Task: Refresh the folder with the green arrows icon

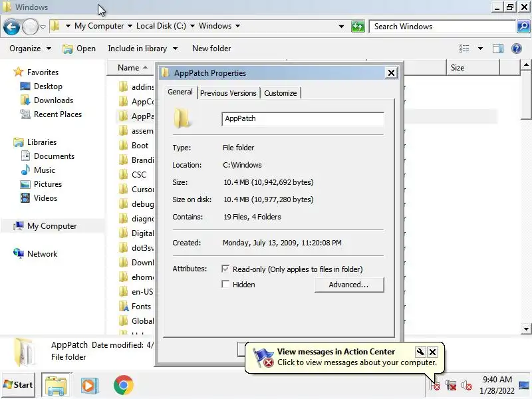Action: tap(358, 26)
